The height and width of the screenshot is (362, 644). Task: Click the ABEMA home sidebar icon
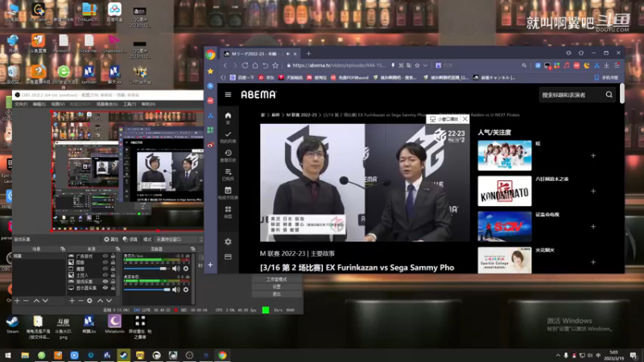(228, 116)
